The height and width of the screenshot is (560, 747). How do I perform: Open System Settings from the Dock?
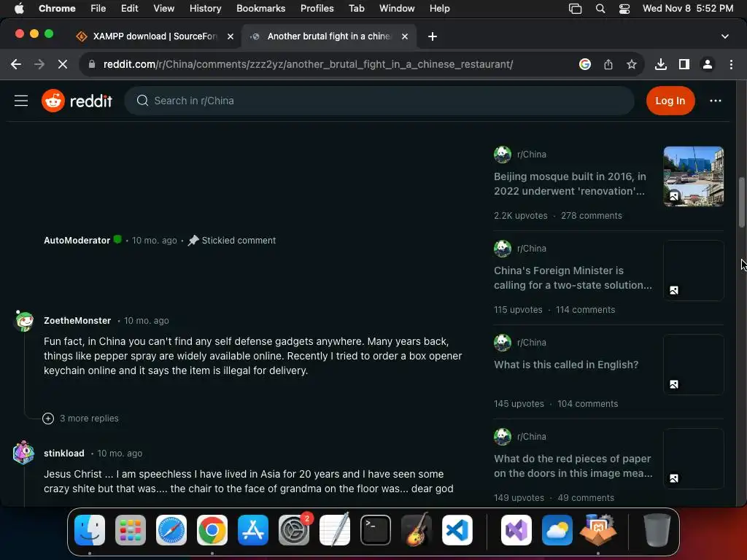[294, 530]
